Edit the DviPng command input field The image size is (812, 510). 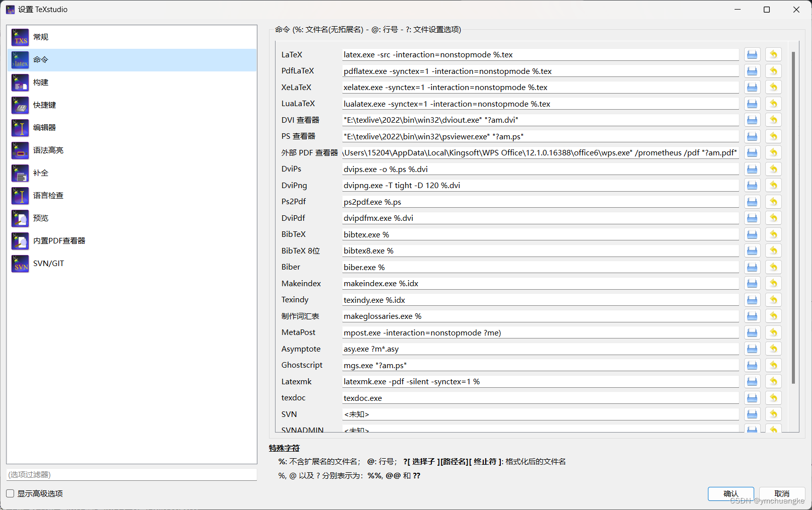540,186
